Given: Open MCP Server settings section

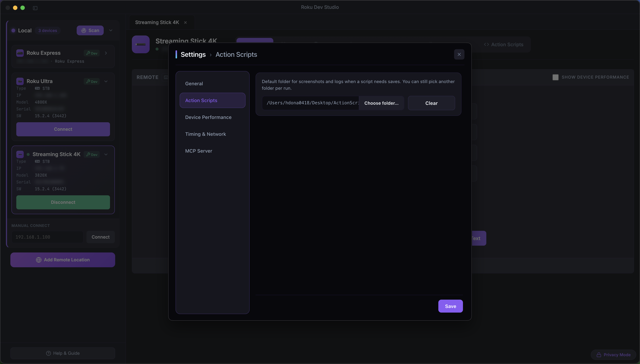Looking at the screenshot, I should (212, 151).
